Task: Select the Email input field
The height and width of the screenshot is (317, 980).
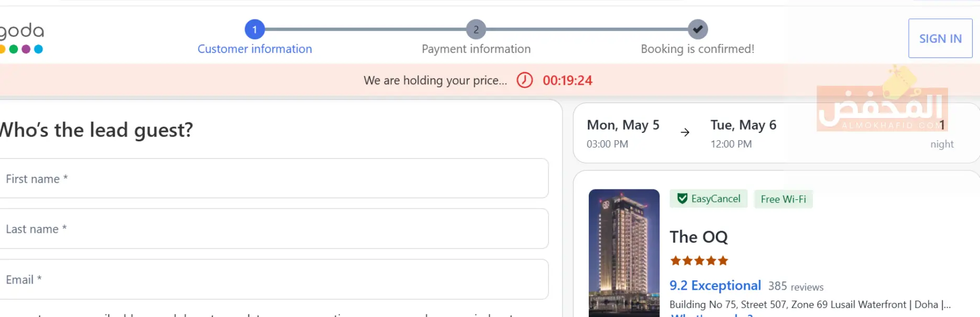Action: point(272,280)
